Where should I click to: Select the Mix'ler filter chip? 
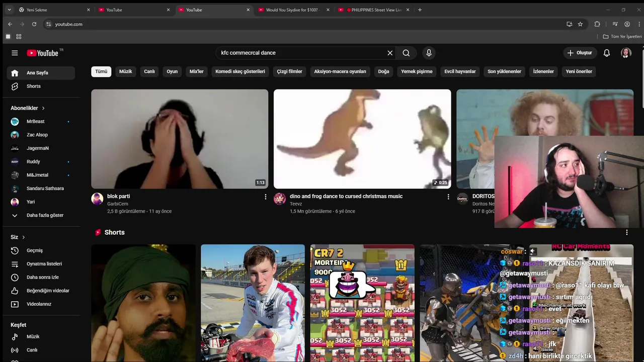(x=196, y=71)
